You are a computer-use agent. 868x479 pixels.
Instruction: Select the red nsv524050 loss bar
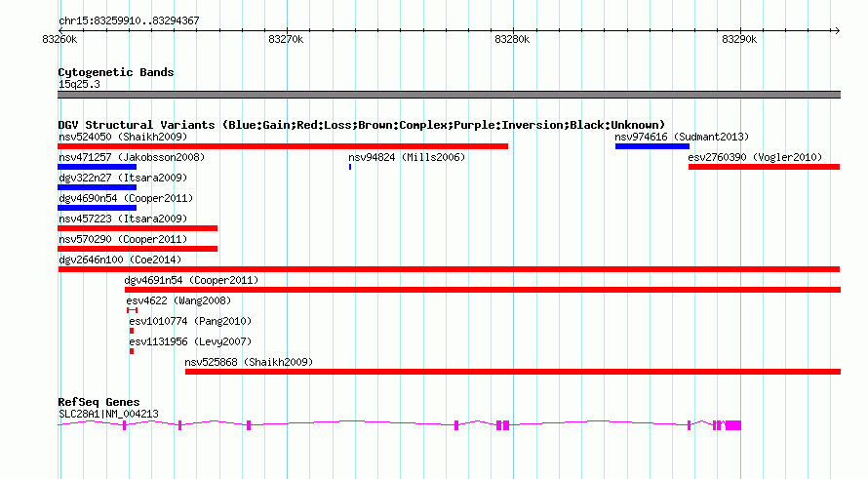pyautogui.click(x=283, y=146)
